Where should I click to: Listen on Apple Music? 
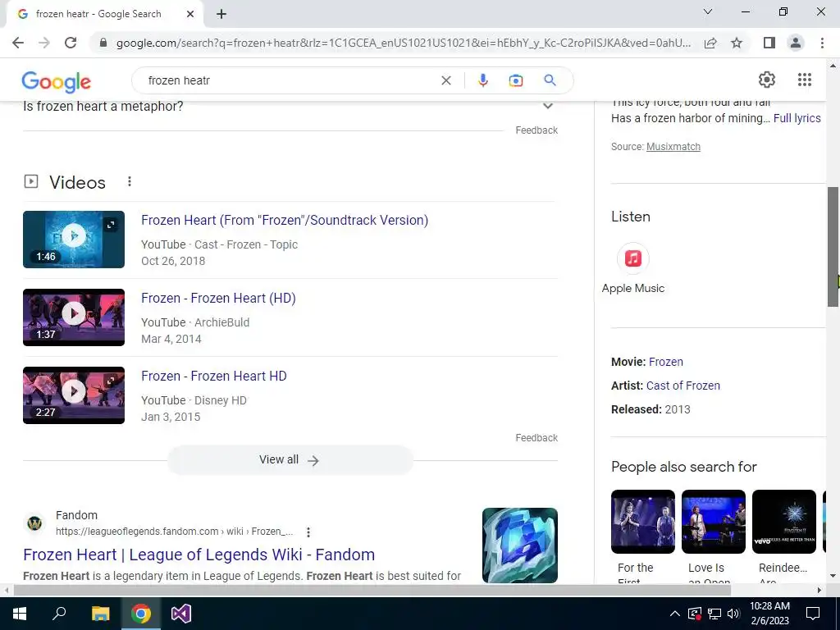(x=632, y=268)
